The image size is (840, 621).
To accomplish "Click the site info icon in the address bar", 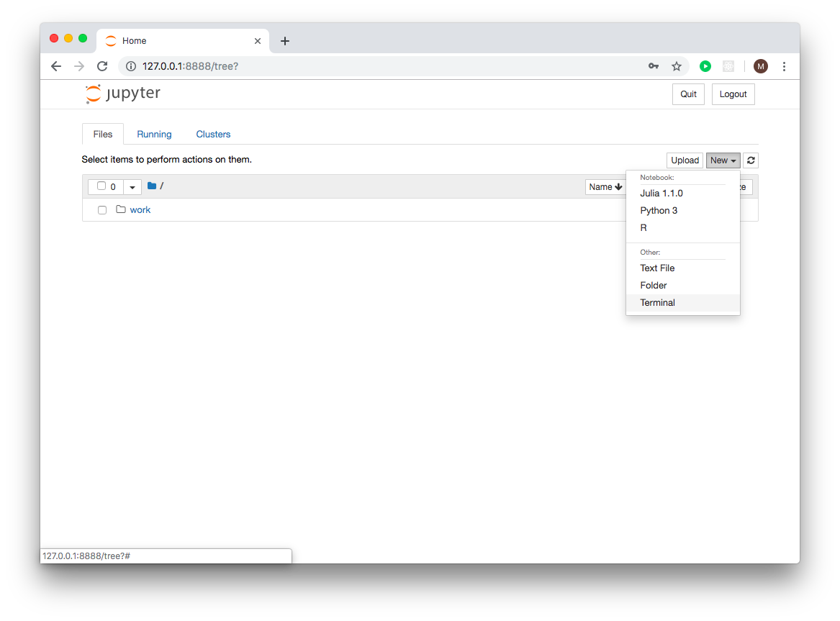I will (131, 66).
